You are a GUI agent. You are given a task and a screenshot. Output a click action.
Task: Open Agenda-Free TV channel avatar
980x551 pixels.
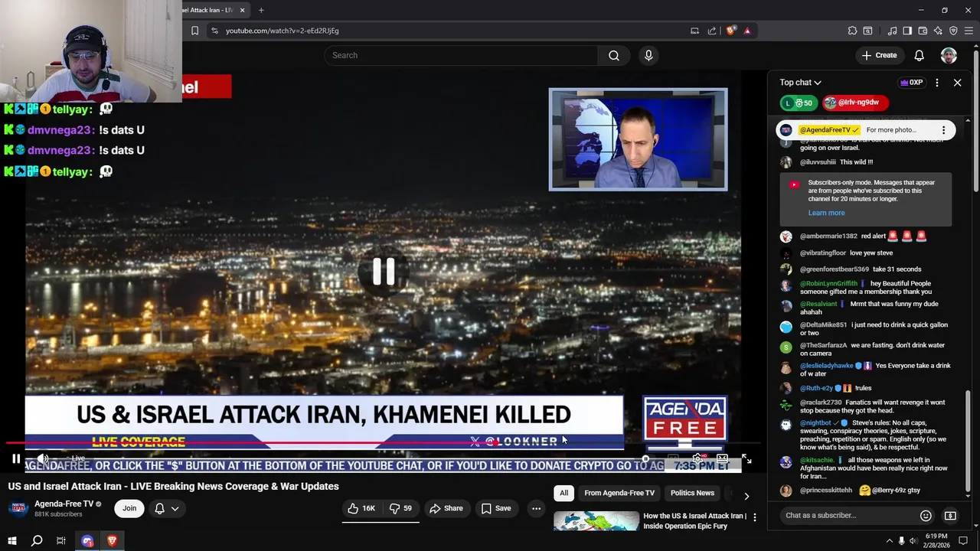click(18, 509)
